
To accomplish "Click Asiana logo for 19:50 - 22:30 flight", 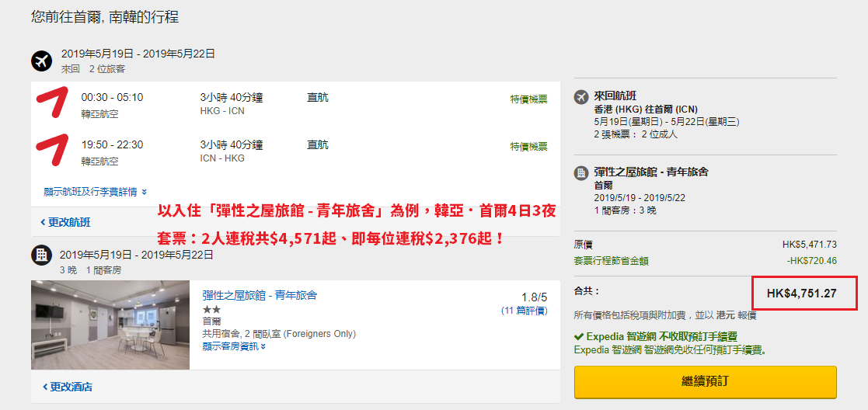I will coord(51,150).
